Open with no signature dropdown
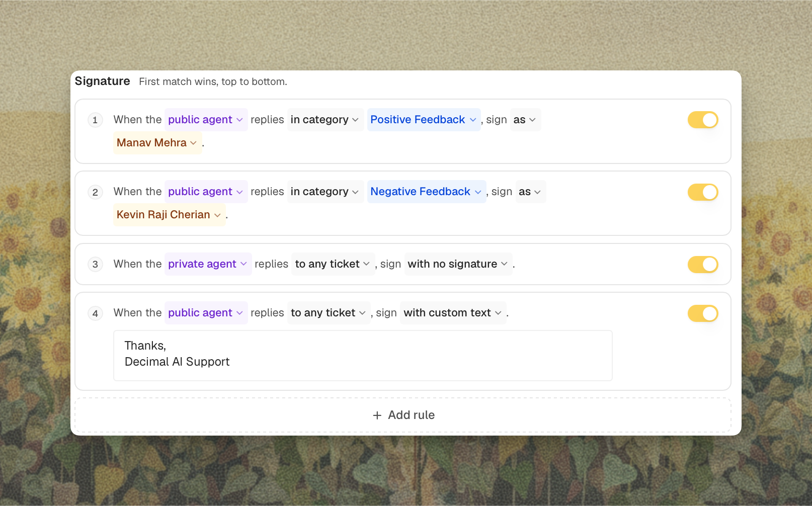812x506 pixels. coord(458,264)
